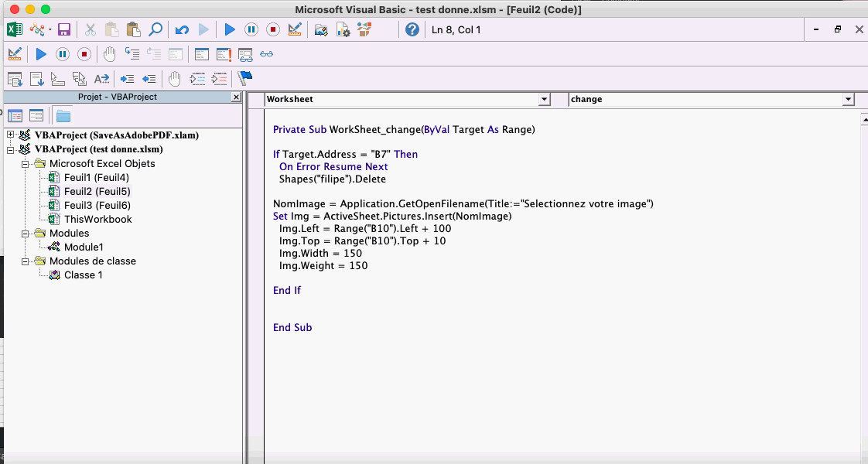This screenshot has width=868, height=464.
Task: Select ThisWorkbook in the project tree
Action: [x=97, y=220]
